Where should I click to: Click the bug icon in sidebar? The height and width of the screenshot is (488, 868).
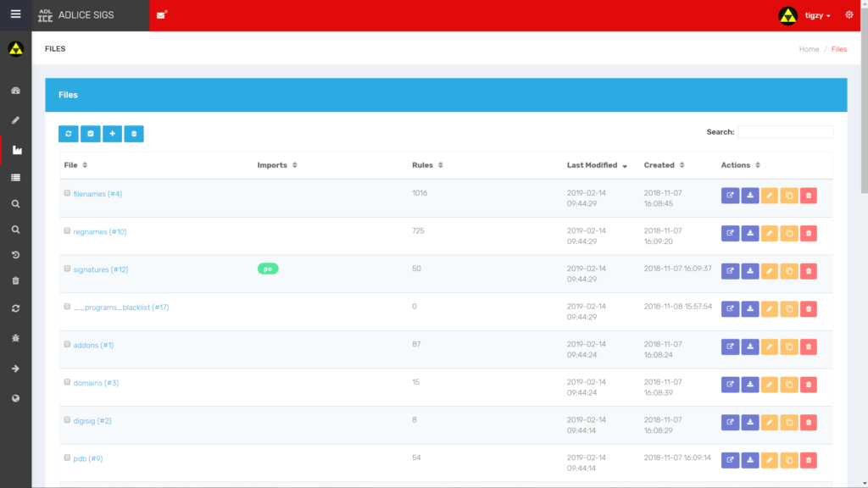click(15, 338)
